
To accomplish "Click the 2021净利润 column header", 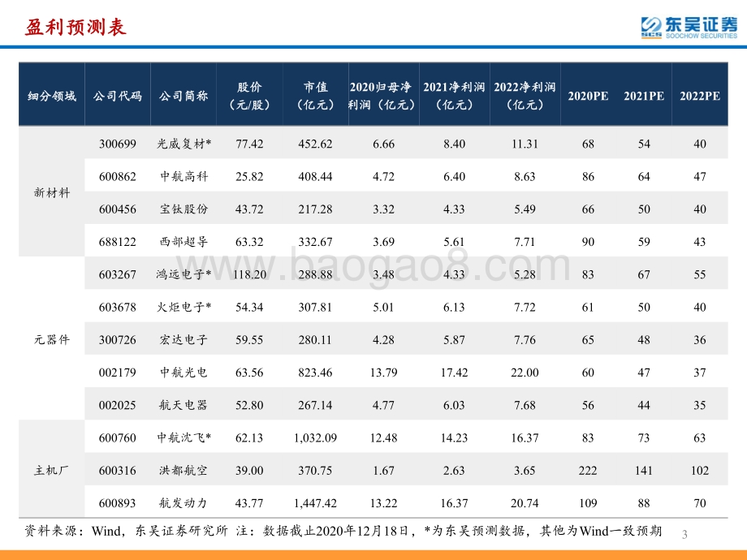I will pyautogui.click(x=454, y=96).
